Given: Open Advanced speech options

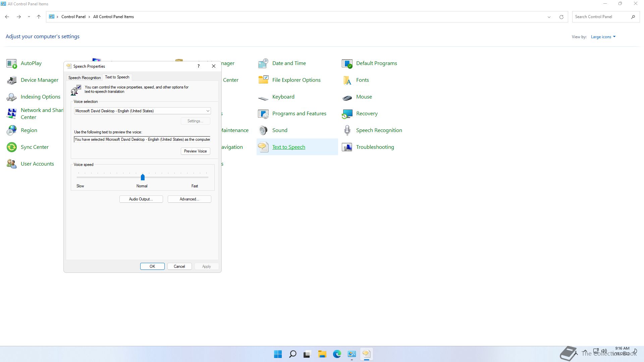Looking at the screenshot, I should tap(190, 199).
